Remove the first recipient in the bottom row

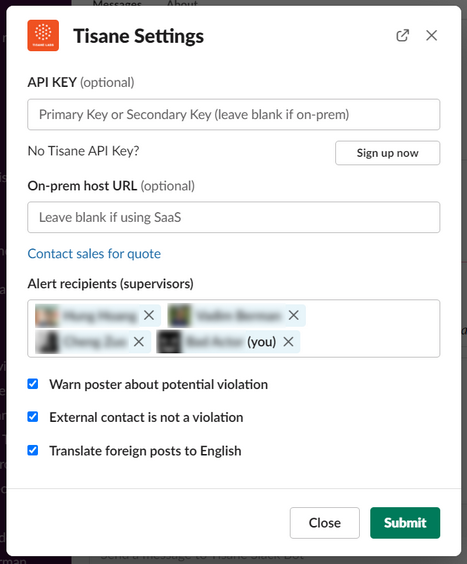pos(139,342)
